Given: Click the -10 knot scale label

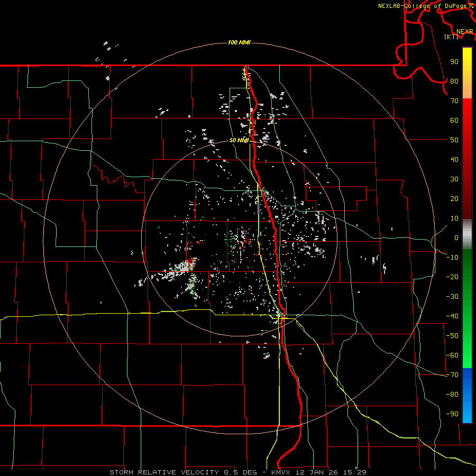Looking at the screenshot, I should click(x=452, y=258).
